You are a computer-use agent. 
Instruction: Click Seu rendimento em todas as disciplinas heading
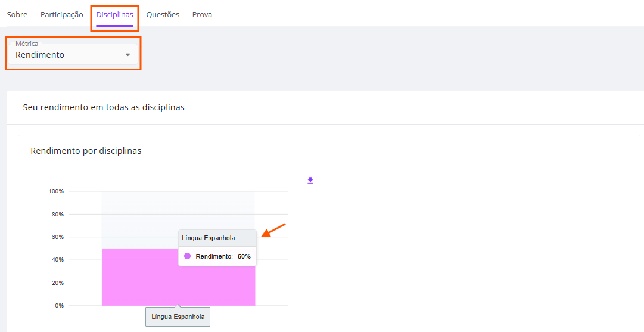pyautogui.click(x=104, y=108)
